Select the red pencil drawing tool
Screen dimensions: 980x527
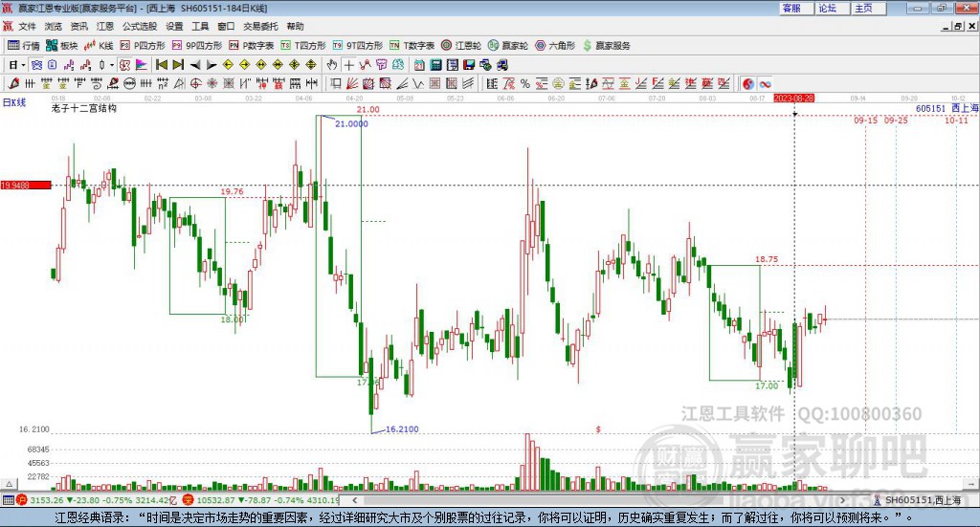(x=13, y=83)
